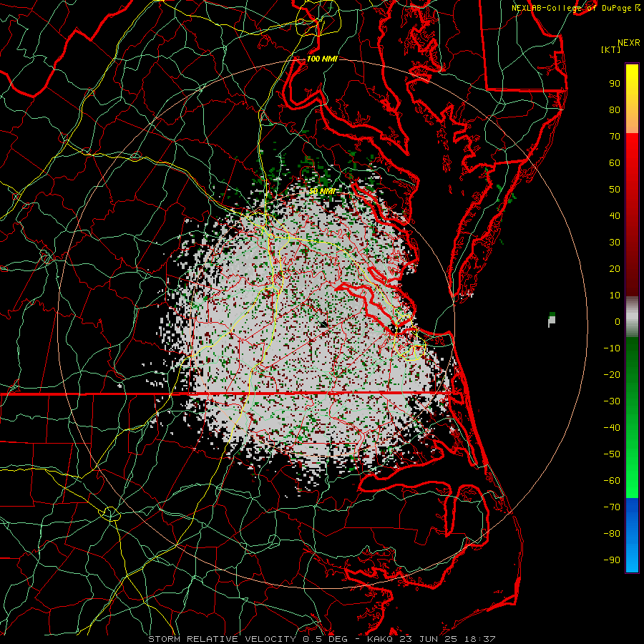This screenshot has width=644, height=644.
Task: Click the -80 scale value
Action: click(x=612, y=534)
